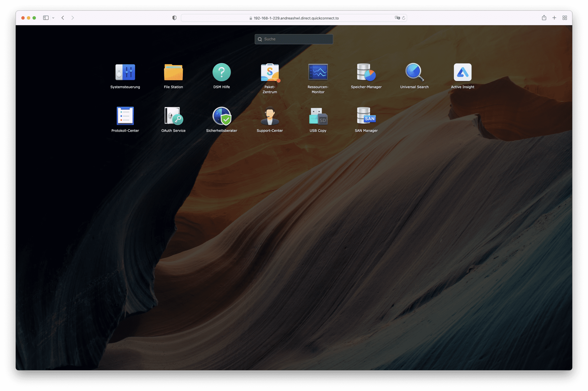Click the translate icon in address bar
The width and height of the screenshot is (588, 391).
pyautogui.click(x=397, y=18)
